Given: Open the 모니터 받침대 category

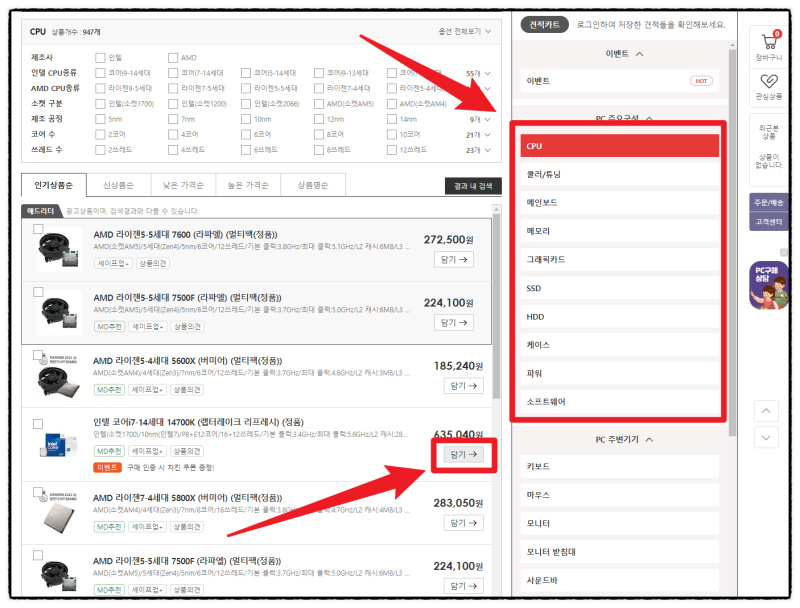Looking at the screenshot, I should (619, 552).
